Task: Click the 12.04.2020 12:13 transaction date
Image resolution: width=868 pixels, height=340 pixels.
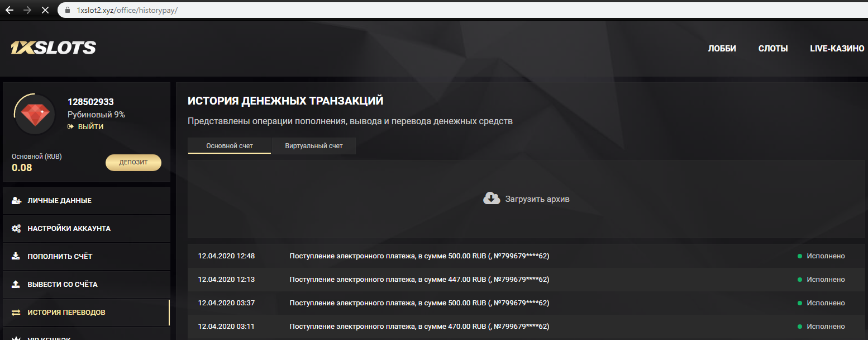Action: pos(226,280)
